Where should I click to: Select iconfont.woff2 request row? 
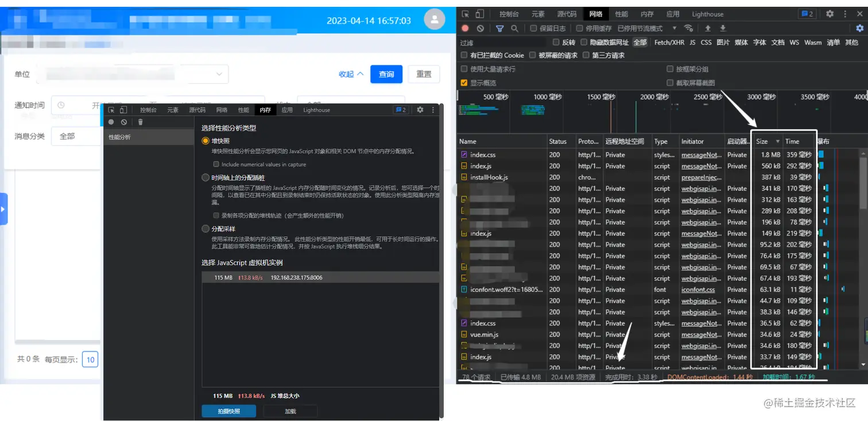pyautogui.click(x=659, y=289)
